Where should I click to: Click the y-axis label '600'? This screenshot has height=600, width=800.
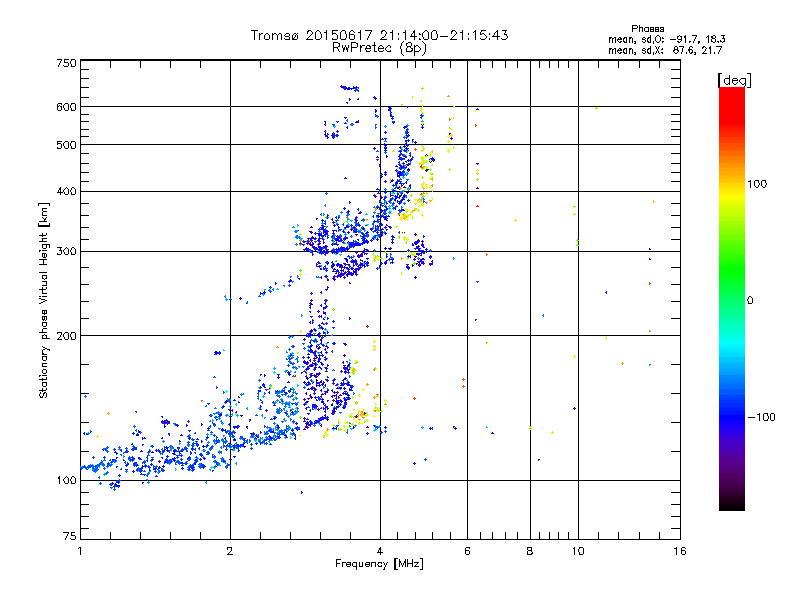coord(66,107)
